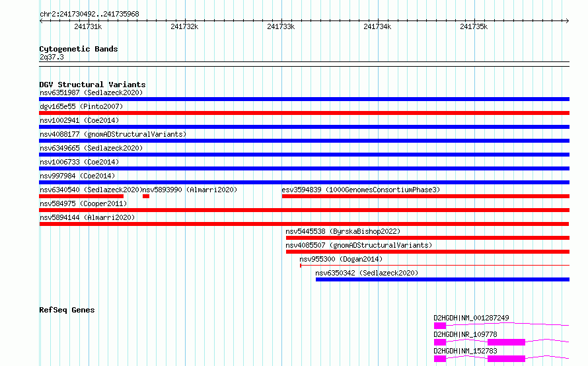Click the 241731k ruler label
Image resolution: width=588 pixels, height=366 pixels.
[88, 26]
